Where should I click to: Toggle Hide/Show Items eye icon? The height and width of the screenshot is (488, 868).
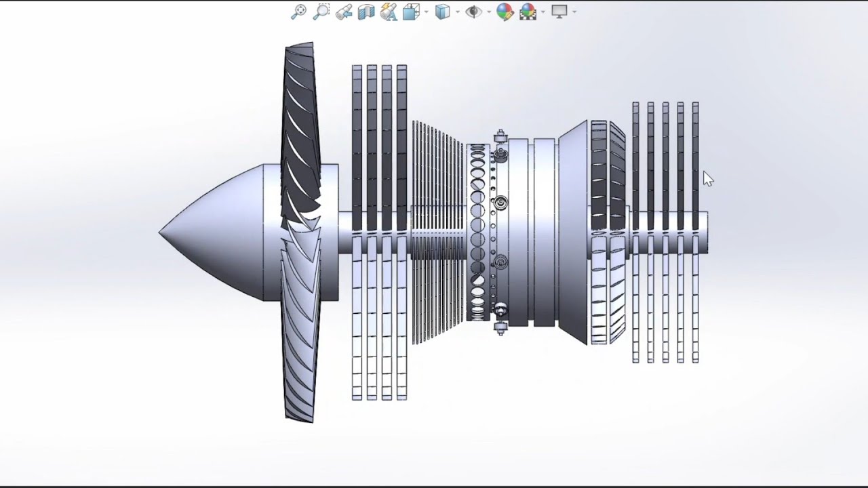pyautogui.click(x=474, y=12)
